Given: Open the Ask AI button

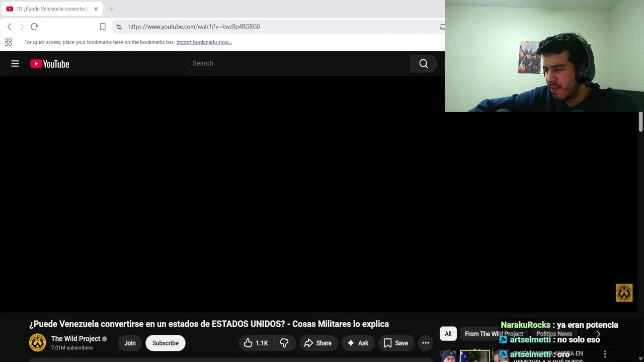Looking at the screenshot, I should point(358,343).
